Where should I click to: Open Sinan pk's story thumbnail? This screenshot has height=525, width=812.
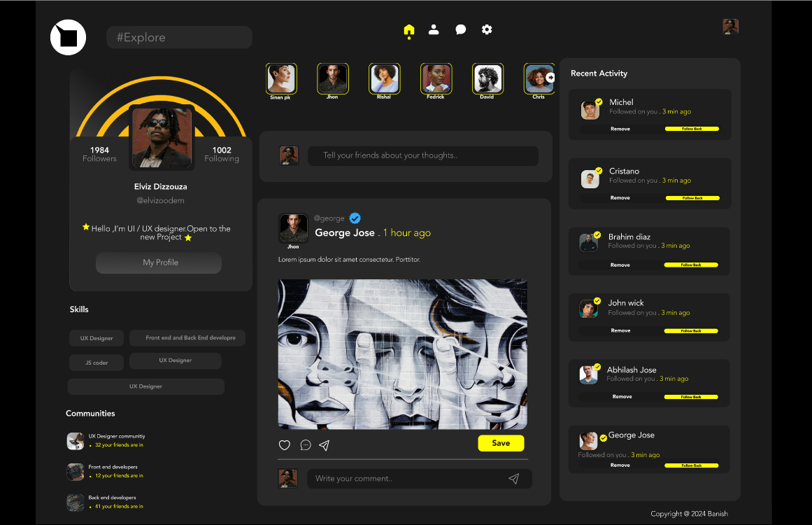281,78
